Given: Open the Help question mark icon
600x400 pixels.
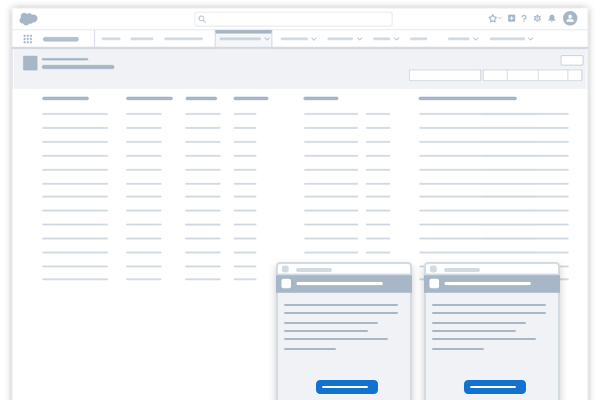Looking at the screenshot, I should pos(524,18).
